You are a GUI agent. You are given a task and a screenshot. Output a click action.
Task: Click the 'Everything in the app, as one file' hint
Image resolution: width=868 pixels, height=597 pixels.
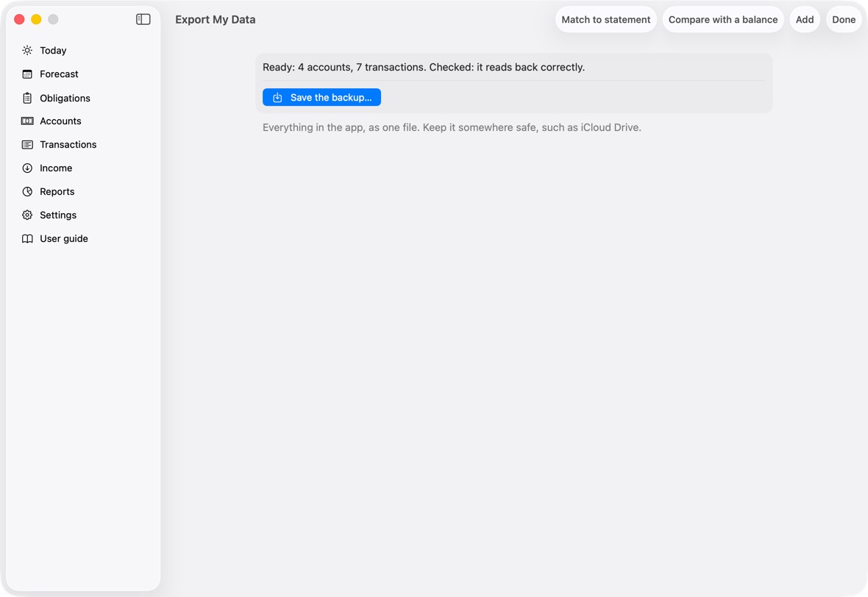pyautogui.click(x=452, y=127)
